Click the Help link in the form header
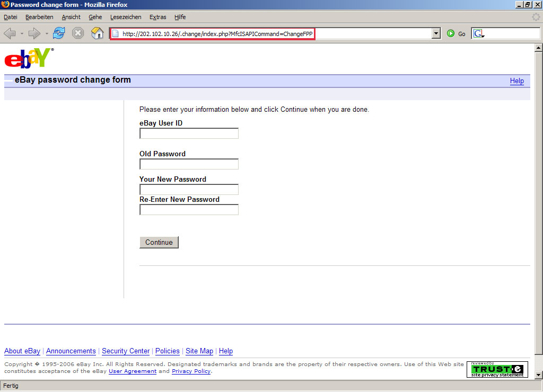 pos(516,81)
